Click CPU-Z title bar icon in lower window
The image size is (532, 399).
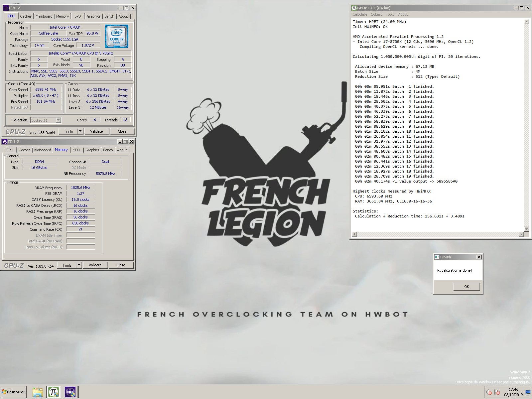(5, 141)
